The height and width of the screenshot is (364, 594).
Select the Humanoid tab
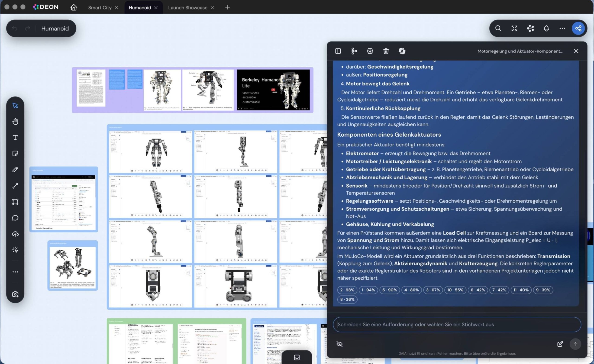point(140,7)
